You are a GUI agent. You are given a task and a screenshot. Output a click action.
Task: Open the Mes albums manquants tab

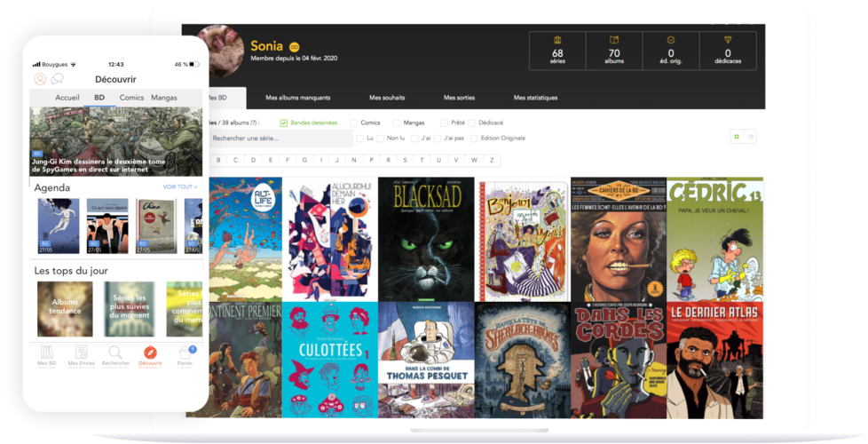pyautogui.click(x=298, y=98)
